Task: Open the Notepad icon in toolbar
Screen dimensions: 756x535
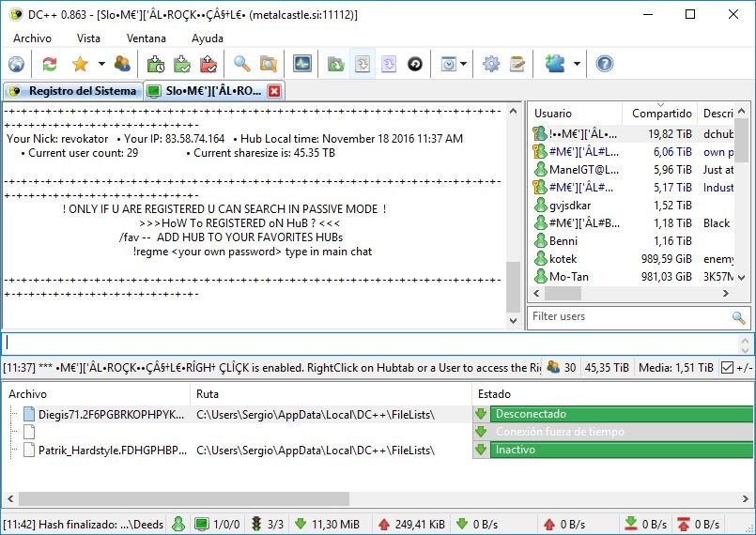Action: point(517,64)
